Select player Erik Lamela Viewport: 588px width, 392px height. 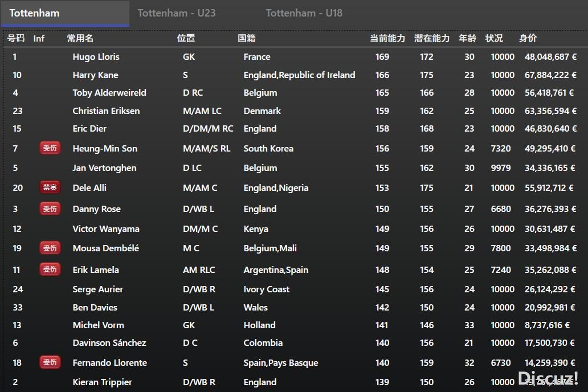pos(96,269)
